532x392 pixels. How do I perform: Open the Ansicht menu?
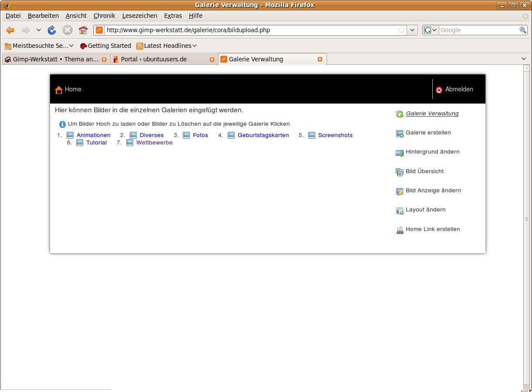[x=76, y=16]
